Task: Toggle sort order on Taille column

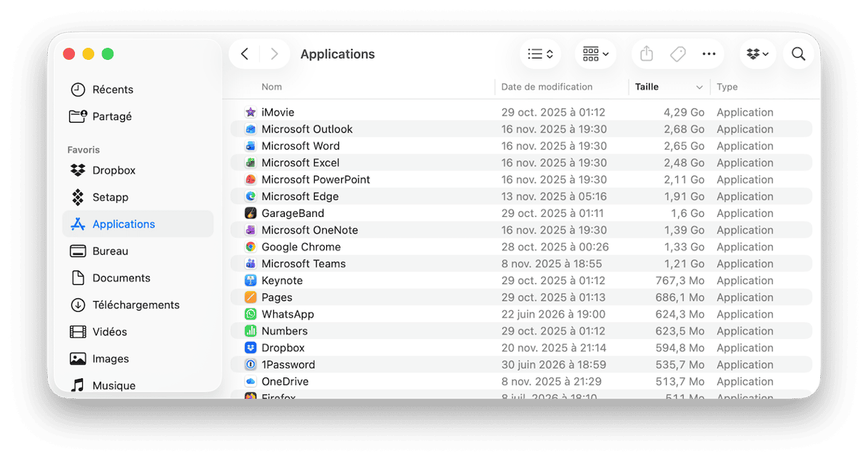Action: [x=669, y=87]
